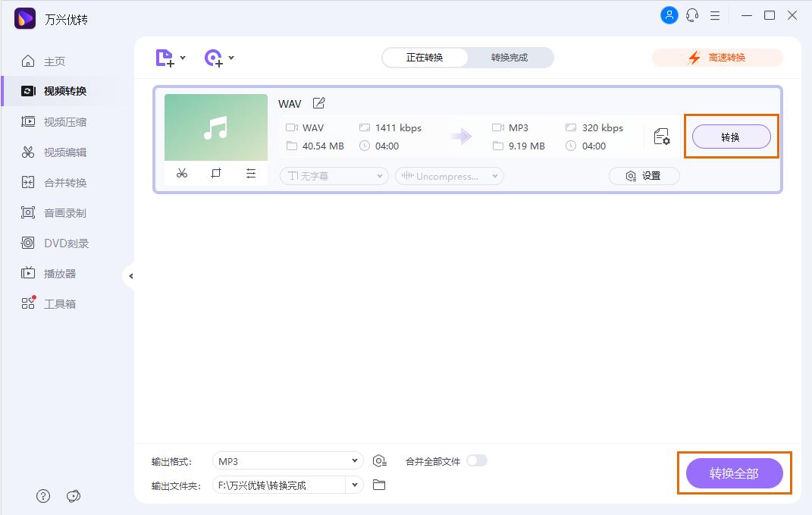The image size is (812, 515).
Task: Open the crop tool under the WAV thumbnail
Action: 216,173
